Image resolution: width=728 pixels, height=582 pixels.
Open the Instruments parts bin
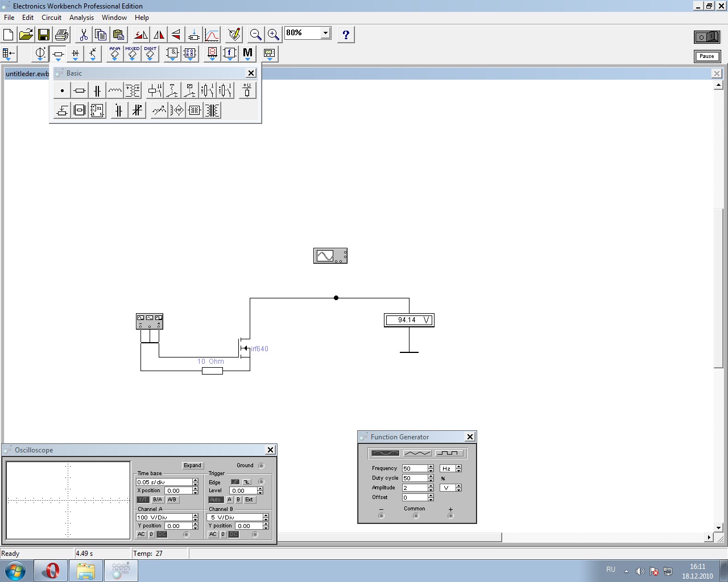(270, 54)
